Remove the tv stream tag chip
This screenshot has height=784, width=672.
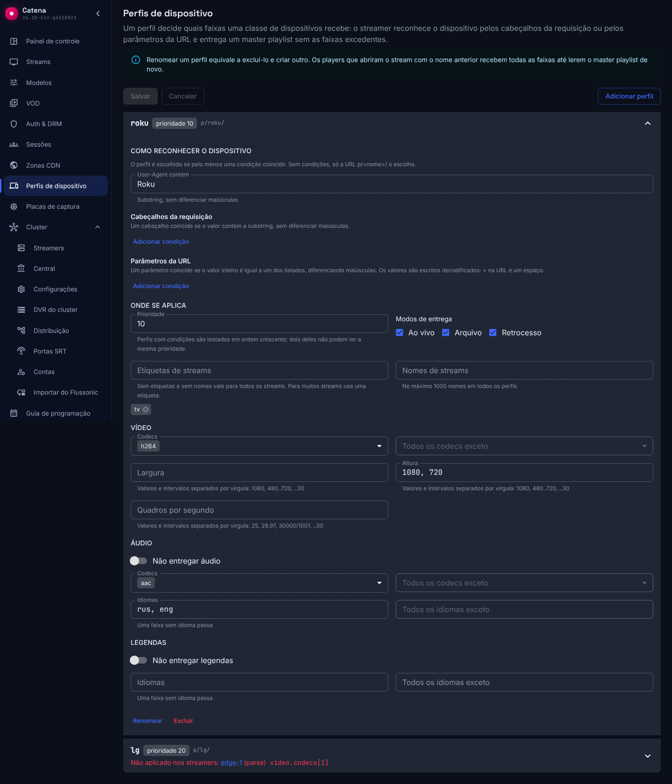pyautogui.click(x=146, y=410)
